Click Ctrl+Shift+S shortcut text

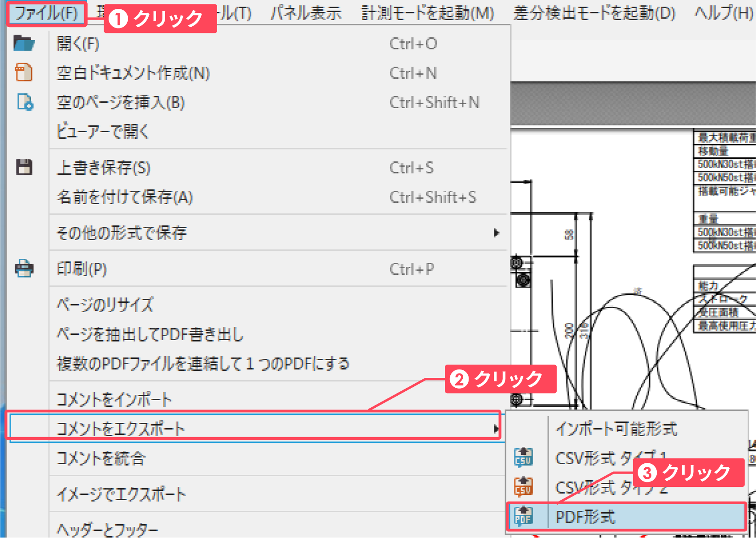(x=433, y=197)
